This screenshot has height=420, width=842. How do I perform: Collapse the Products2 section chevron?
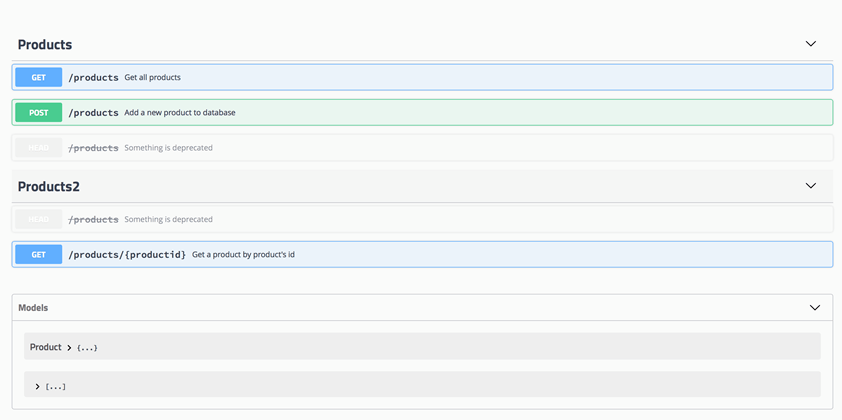(x=811, y=186)
